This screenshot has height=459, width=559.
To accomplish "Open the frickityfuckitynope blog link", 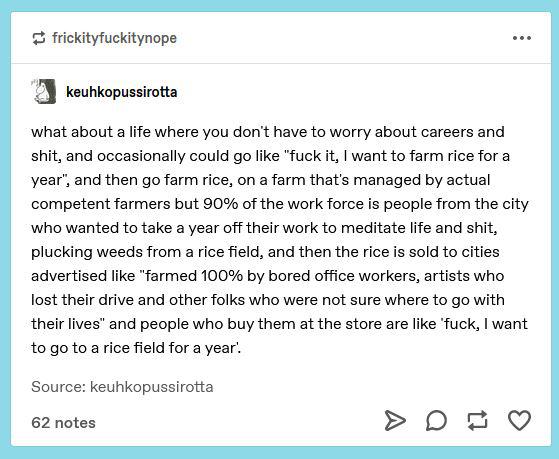I will pyautogui.click(x=114, y=38).
